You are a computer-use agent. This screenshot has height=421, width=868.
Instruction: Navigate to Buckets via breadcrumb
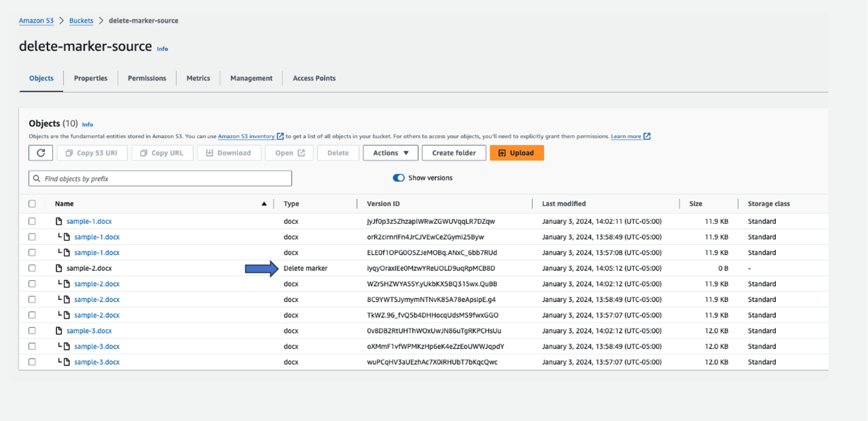tap(81, 21)
